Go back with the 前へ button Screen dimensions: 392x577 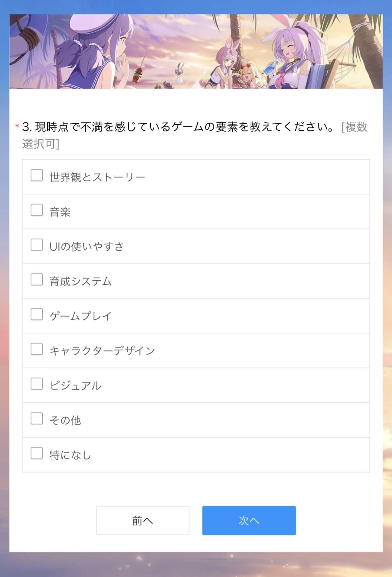[142, 520]
